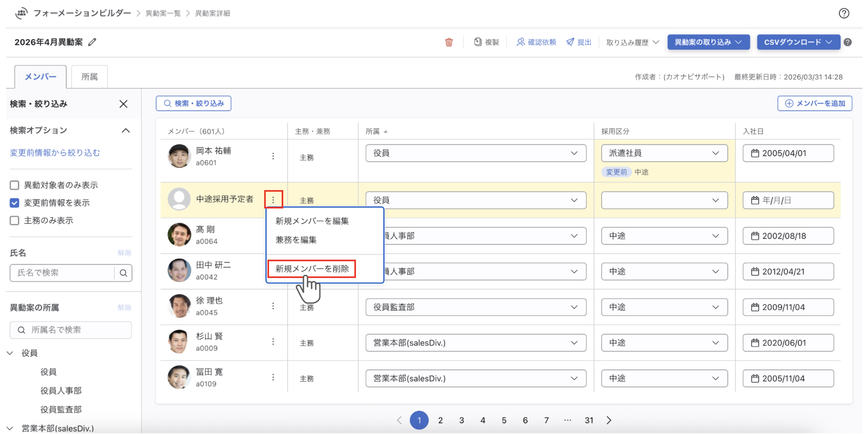Viewport: 868px width, 434px height.
Task: Uncheck 変更前情報を表示 checkbox
Action: 15,203
